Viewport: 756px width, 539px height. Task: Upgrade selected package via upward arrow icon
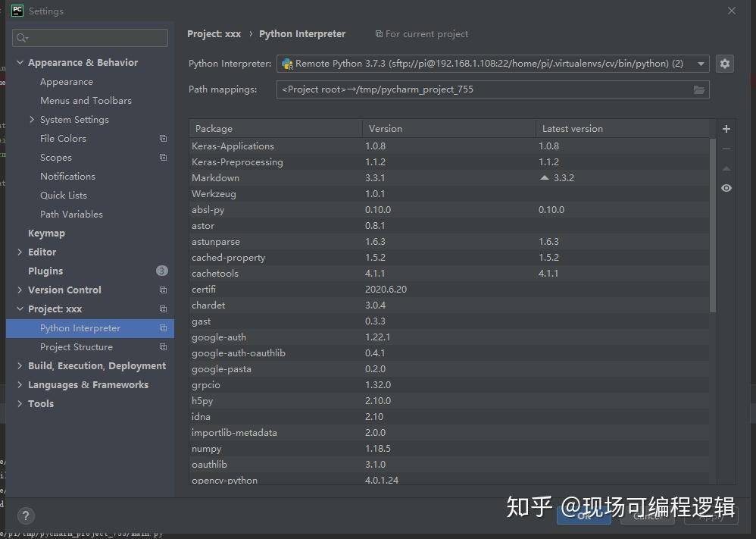726,168
